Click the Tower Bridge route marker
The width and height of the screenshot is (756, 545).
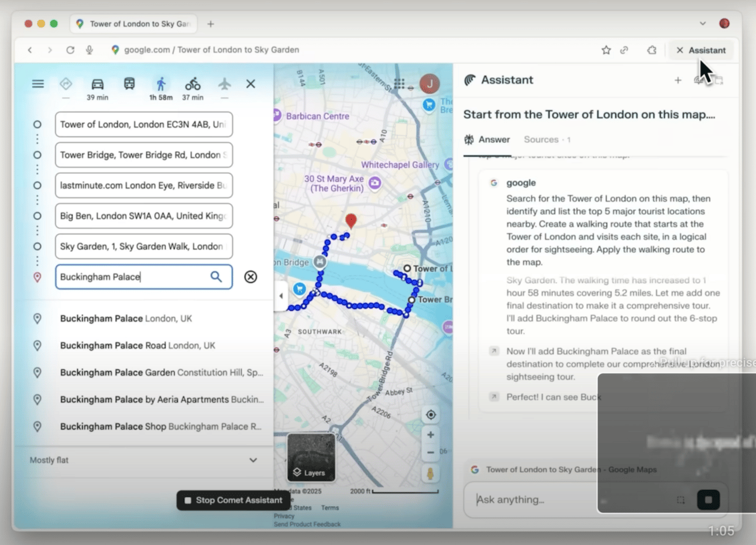(412, 300)
